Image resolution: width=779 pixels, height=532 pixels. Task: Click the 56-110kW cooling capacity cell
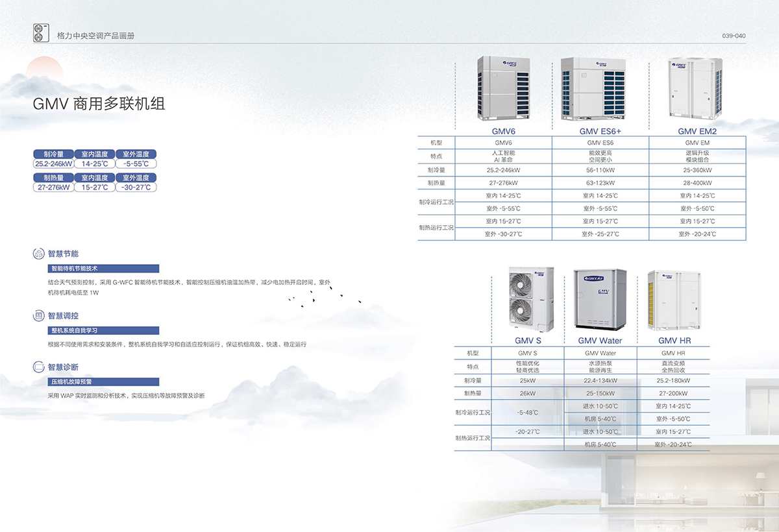click(600, 170)
